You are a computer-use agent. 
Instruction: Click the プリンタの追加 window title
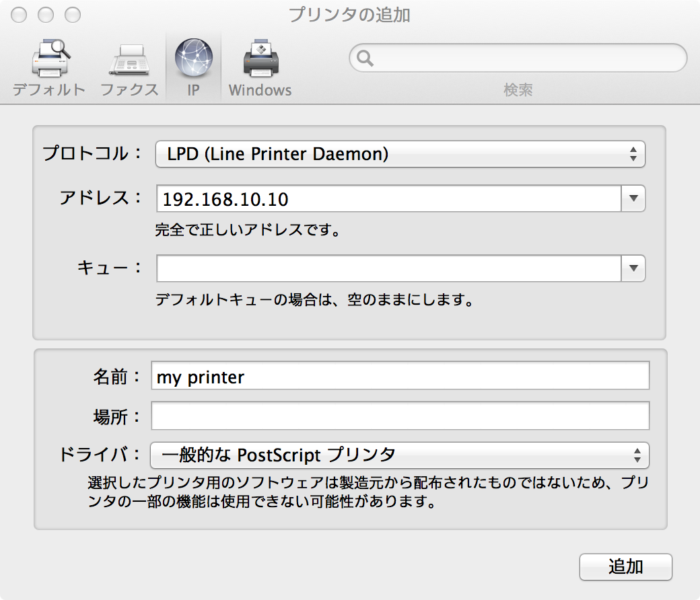(349, 15)
